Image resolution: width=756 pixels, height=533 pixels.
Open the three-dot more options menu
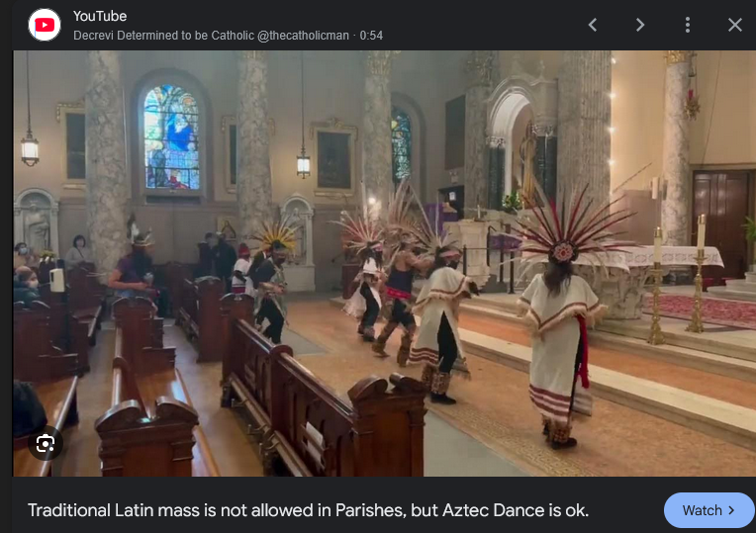click(688, 25)
